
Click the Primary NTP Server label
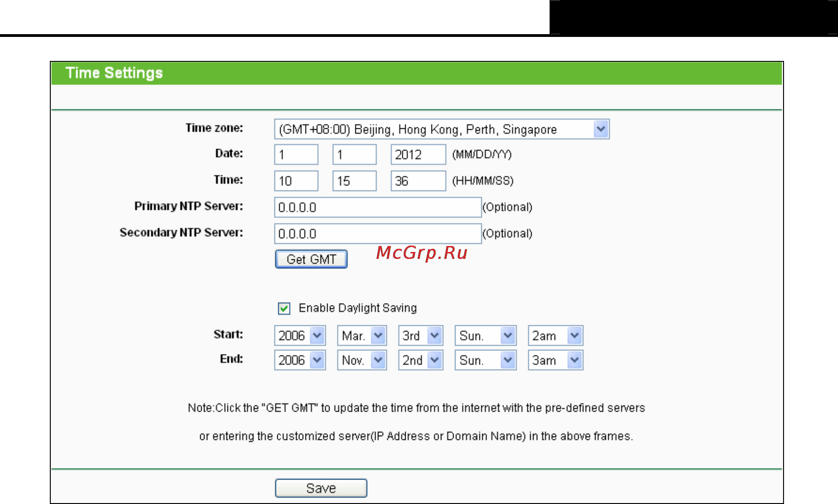pos(189,206)
